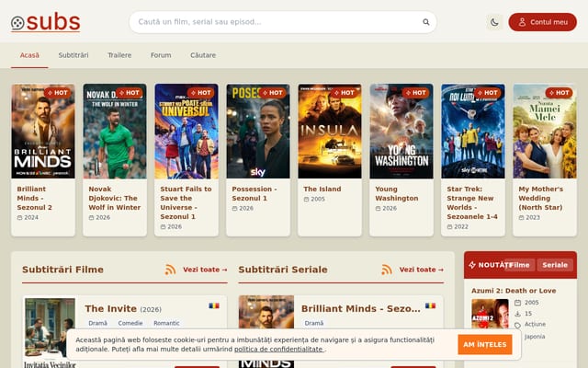The width and height of the screenshot is (588, 368).
Task: Open the Novak Djokovic poster thumbnail
Action: pyautogui.click(x=115, y=131)
